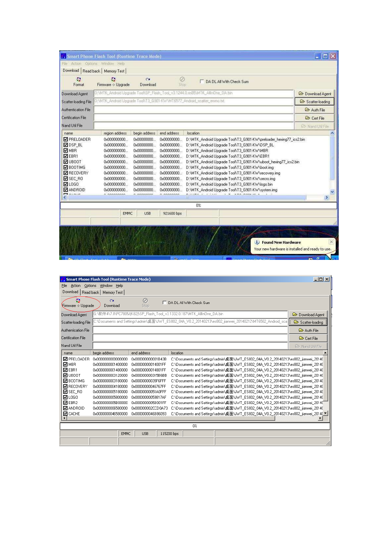Image resolution: width=392 pixels, height=554 pixels.
Task: Click Download Agent button in upper window
Action: (314, 94)
